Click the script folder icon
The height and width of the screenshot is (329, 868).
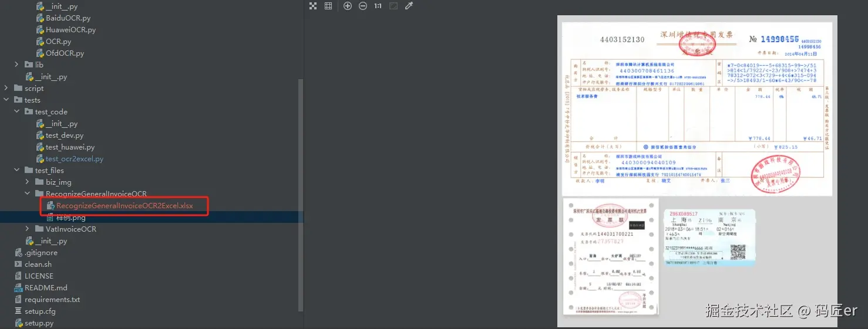pyautogui.click(x=18, y=89)
